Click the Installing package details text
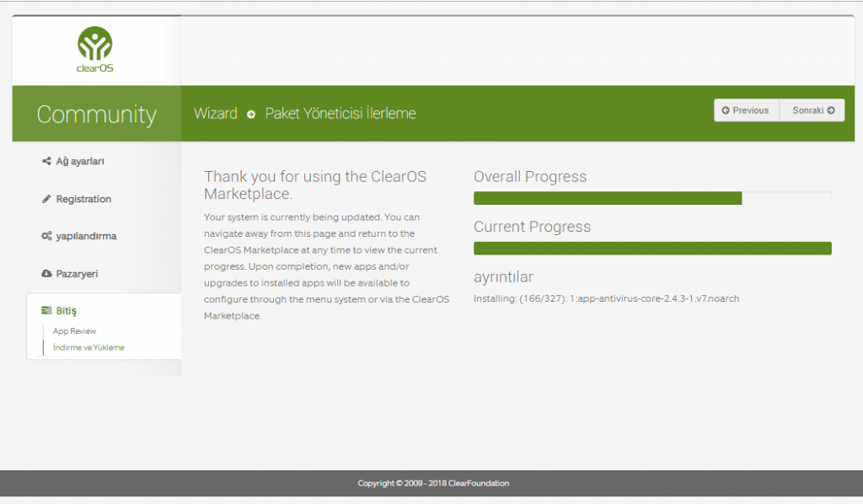This screenshot has height=504, width=863. (x=606, y=298)
